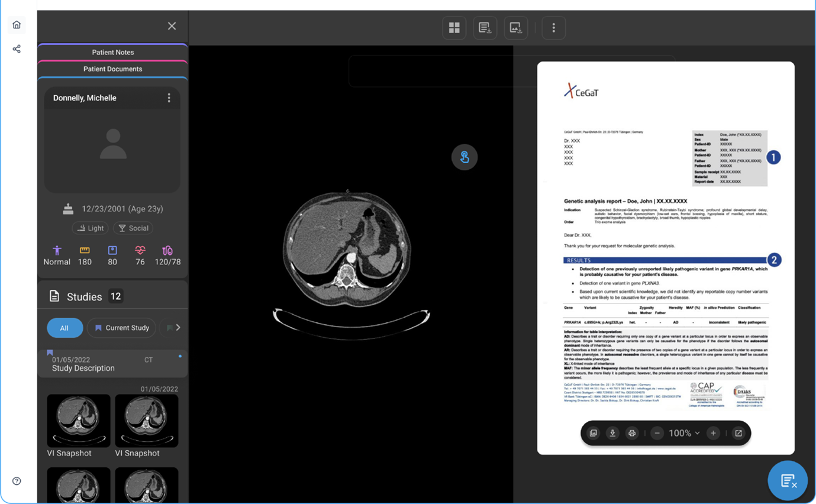Open document in new window

tap(738, 434)
